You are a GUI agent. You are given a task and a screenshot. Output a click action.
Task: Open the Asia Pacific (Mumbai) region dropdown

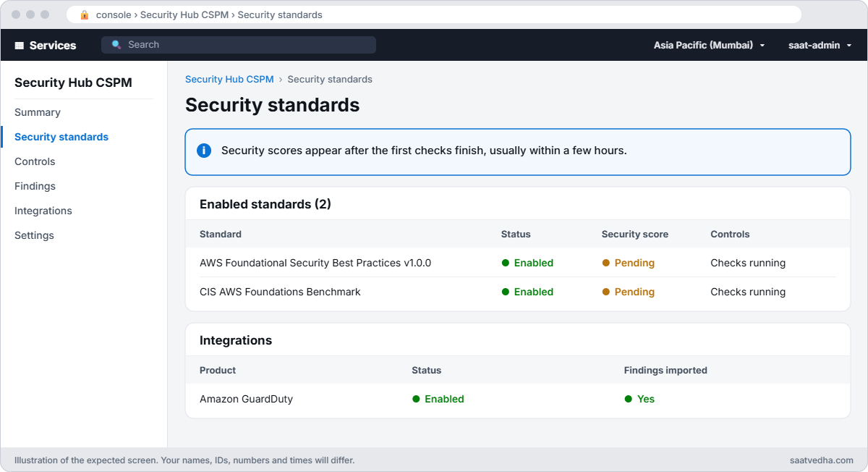tap(710, 45)
